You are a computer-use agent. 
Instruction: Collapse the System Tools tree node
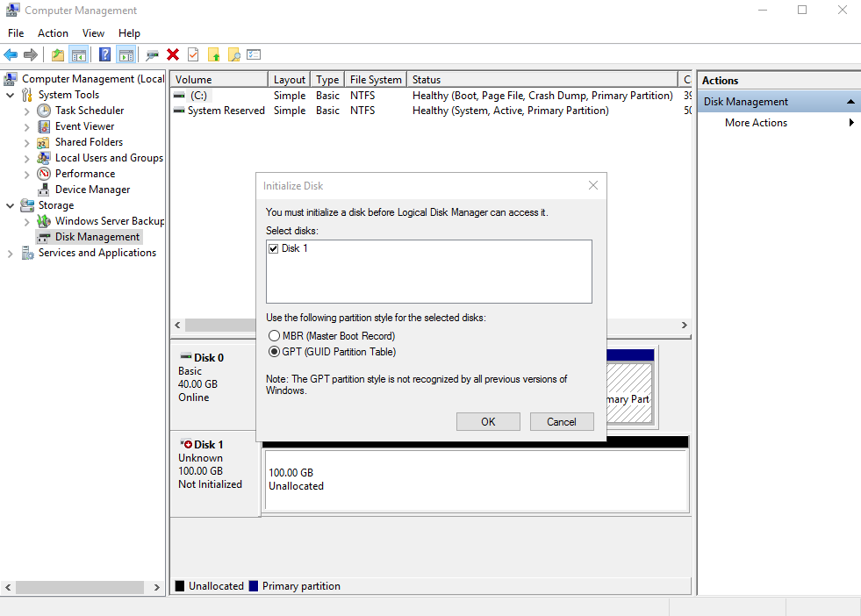[x=11, y=95]
